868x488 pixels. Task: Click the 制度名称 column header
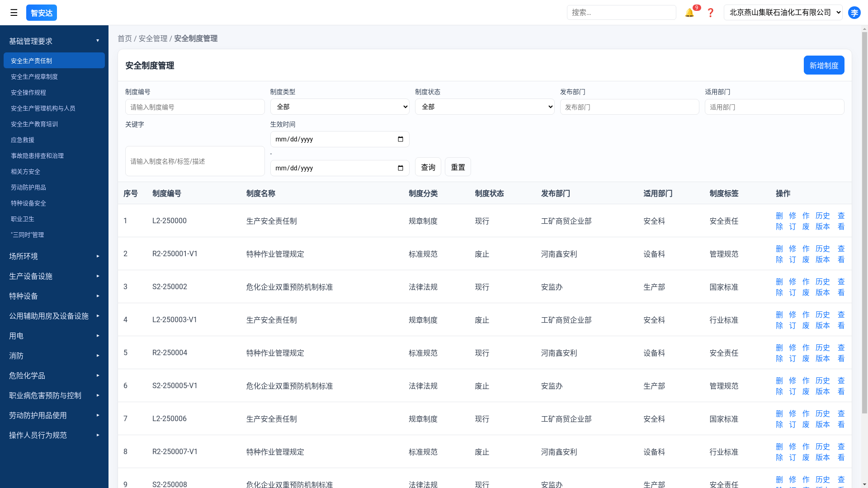(x=260, y=193)
